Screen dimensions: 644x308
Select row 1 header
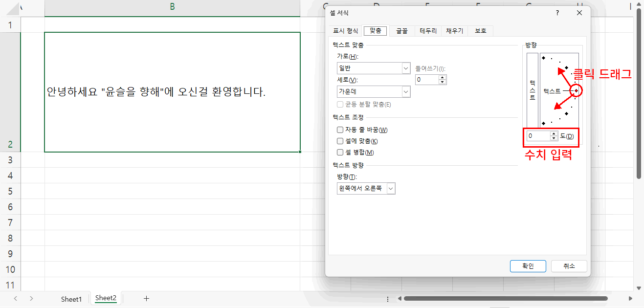11,24
